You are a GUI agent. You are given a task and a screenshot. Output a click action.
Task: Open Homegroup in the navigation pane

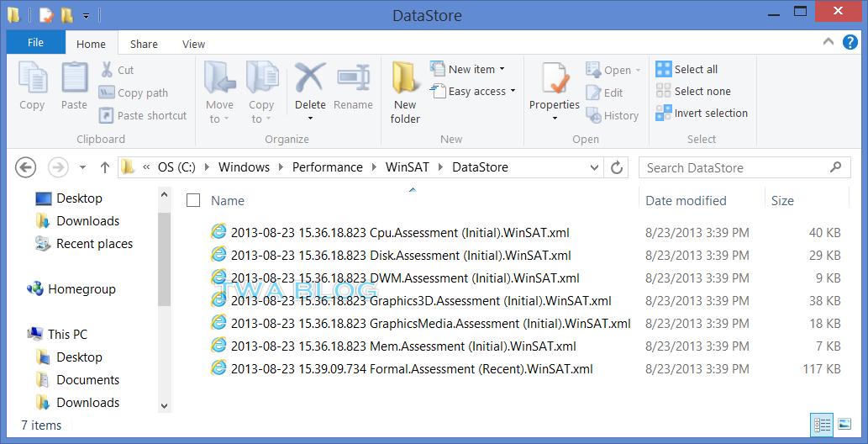point(72,288)
